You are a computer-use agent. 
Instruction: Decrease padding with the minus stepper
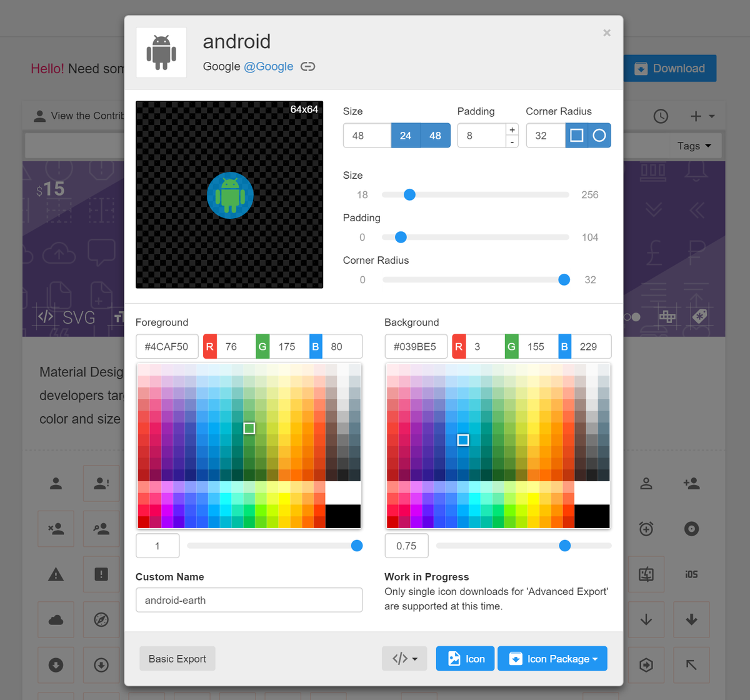pos(512,142)
